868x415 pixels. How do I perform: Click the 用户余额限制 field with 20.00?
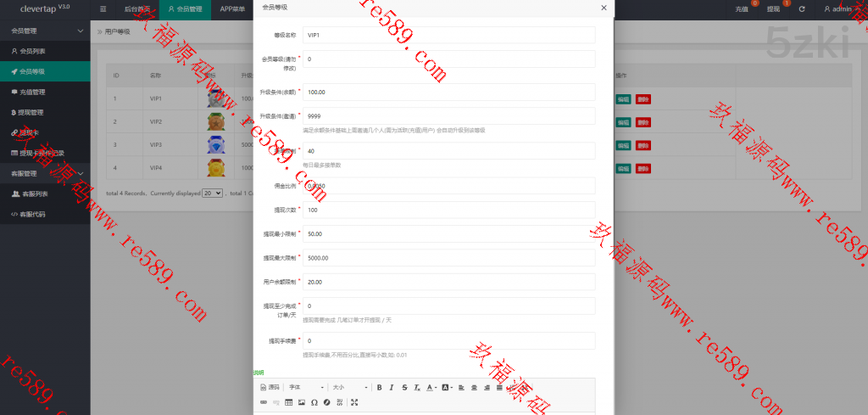[x=449, y=282]
